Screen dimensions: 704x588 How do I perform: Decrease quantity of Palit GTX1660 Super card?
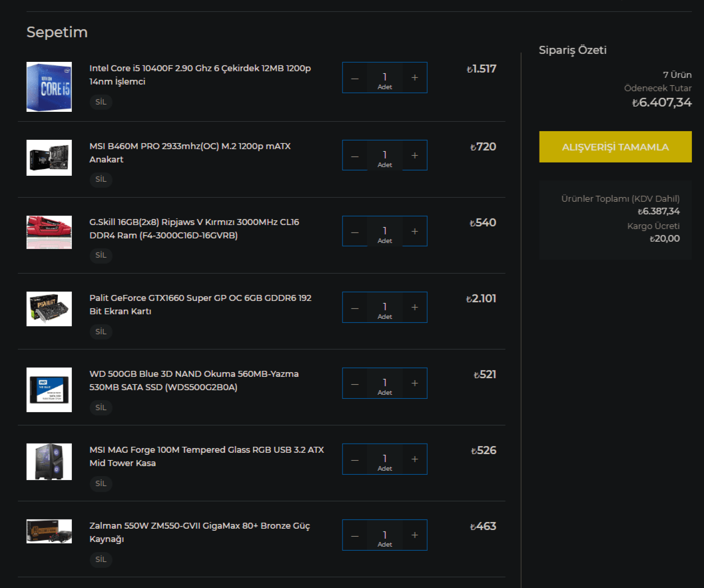355,307
